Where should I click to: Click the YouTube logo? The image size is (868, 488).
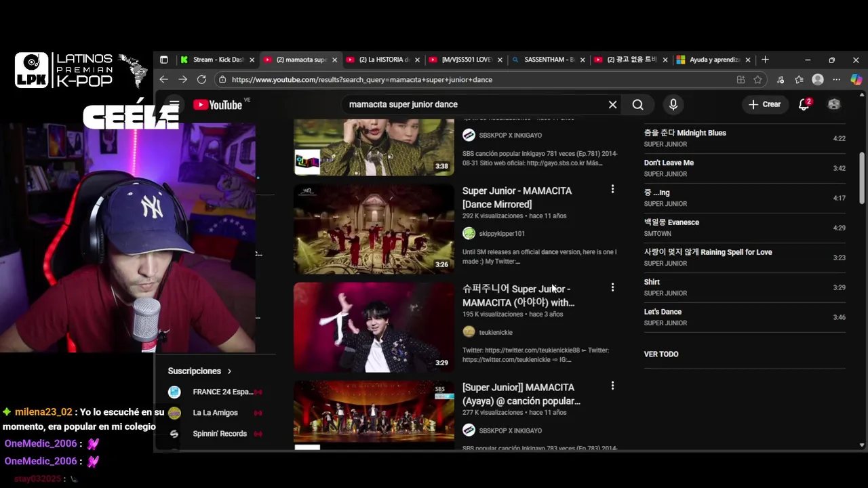[218, 104]
